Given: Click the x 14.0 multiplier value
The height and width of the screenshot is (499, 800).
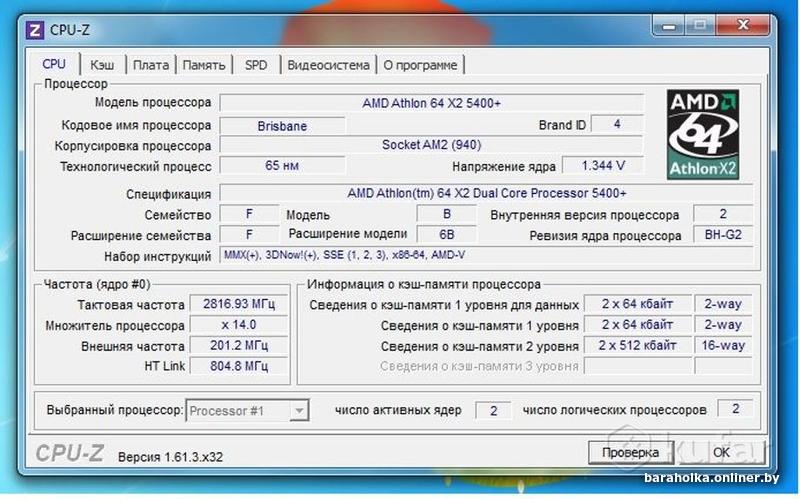Looking at the screenshot, I should pos(239,325).
